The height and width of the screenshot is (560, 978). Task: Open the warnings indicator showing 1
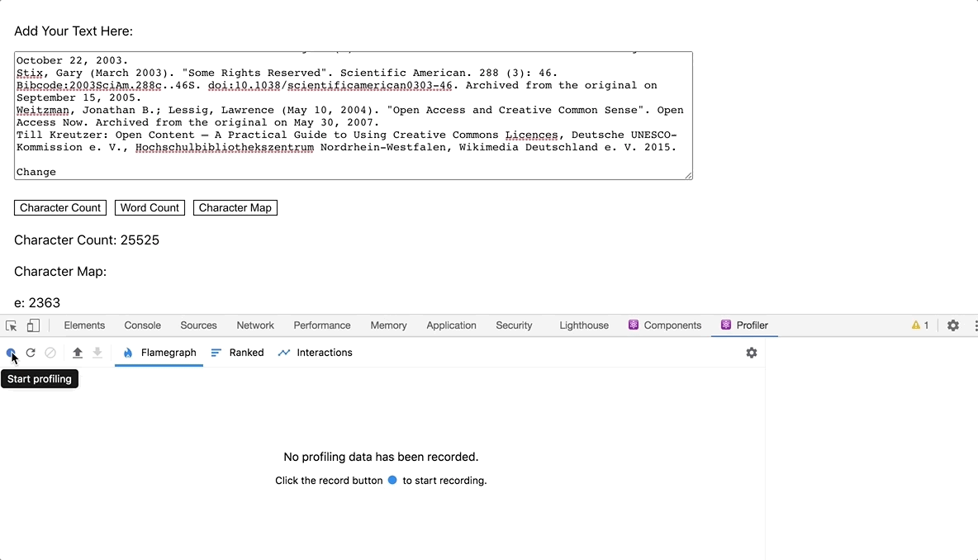point(920,325)
